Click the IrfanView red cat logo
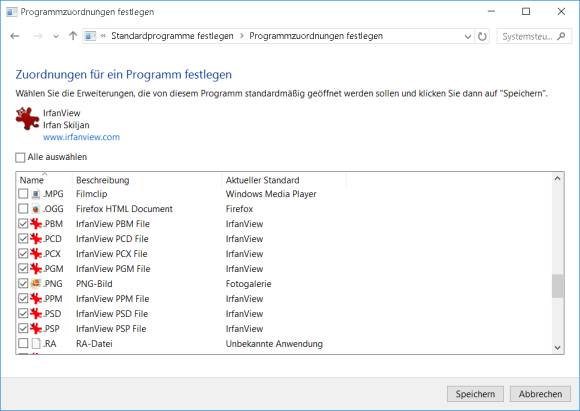This screenshot has height=411, width=580. pyautogui.click(x=27, y=119)
